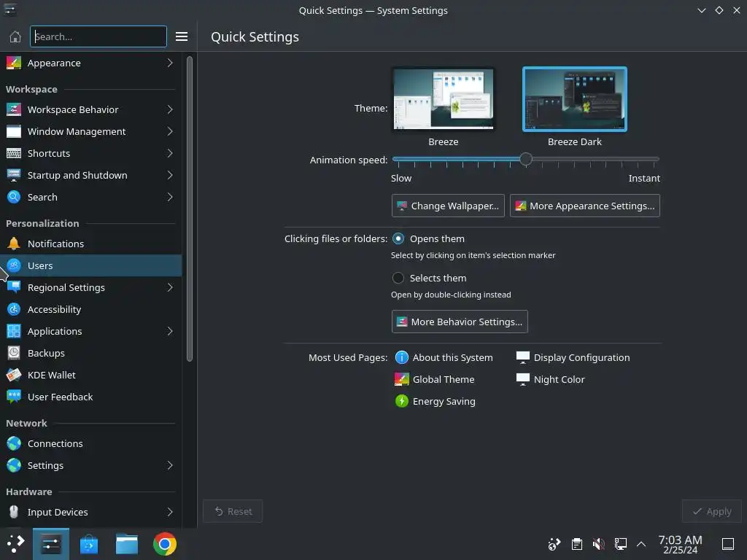Expand Window Management chevron
The width and height of the screenshot is (747, 560).
point(170,131)
